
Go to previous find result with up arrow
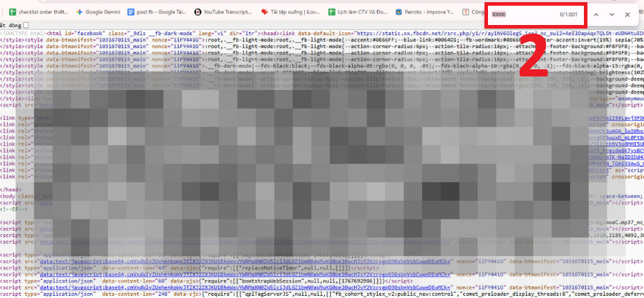click(596, 15)
